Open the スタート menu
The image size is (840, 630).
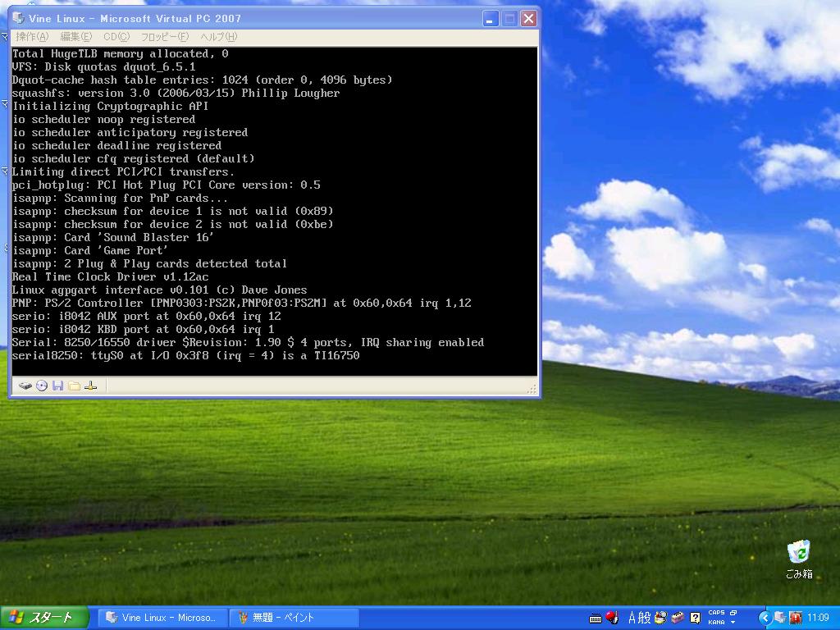pyautogui.click(x=44, y=618)
